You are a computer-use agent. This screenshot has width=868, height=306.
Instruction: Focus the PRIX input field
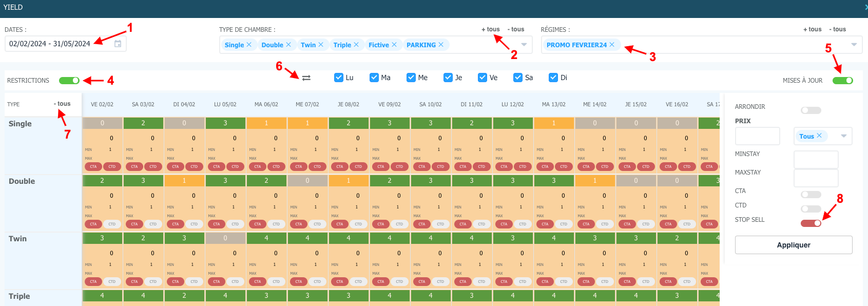coord(758,136)
